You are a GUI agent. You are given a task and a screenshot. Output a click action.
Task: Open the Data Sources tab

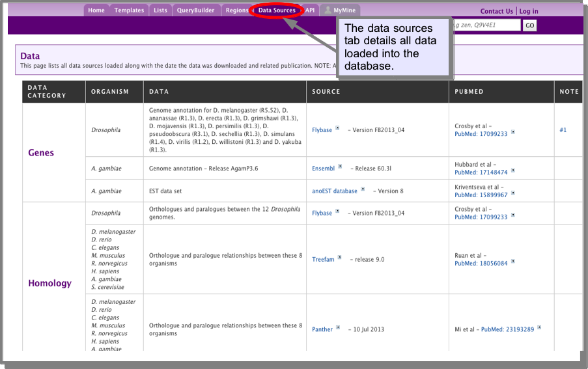[x=277, y=10]
